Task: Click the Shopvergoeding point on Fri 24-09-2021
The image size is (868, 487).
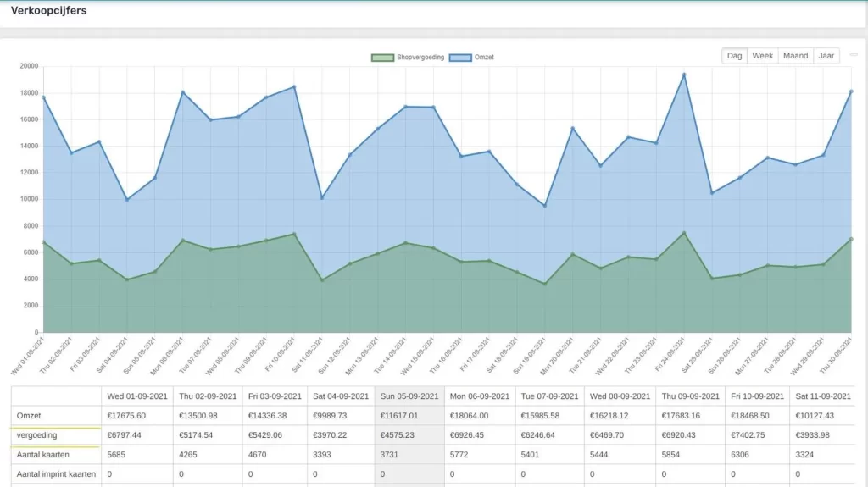Action: pyautogui.click(x=683, y=233)
